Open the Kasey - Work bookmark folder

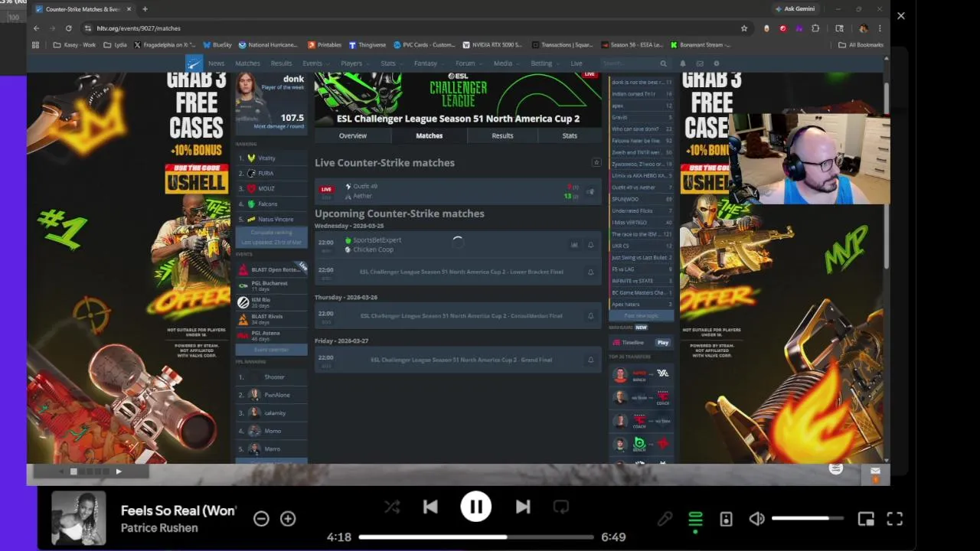[75, 45]
